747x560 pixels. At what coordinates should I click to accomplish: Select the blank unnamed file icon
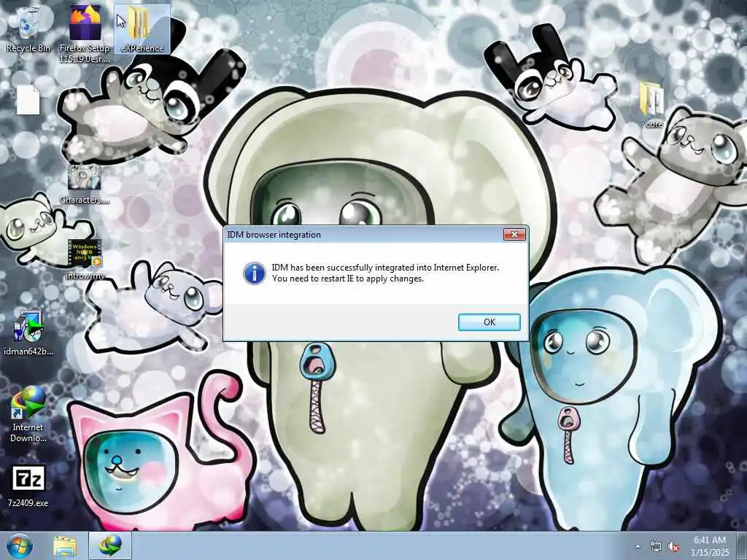(x=28, y=100)
